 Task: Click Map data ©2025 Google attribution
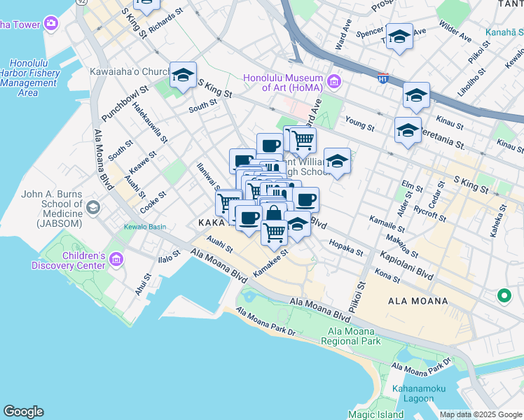point(481,415)
